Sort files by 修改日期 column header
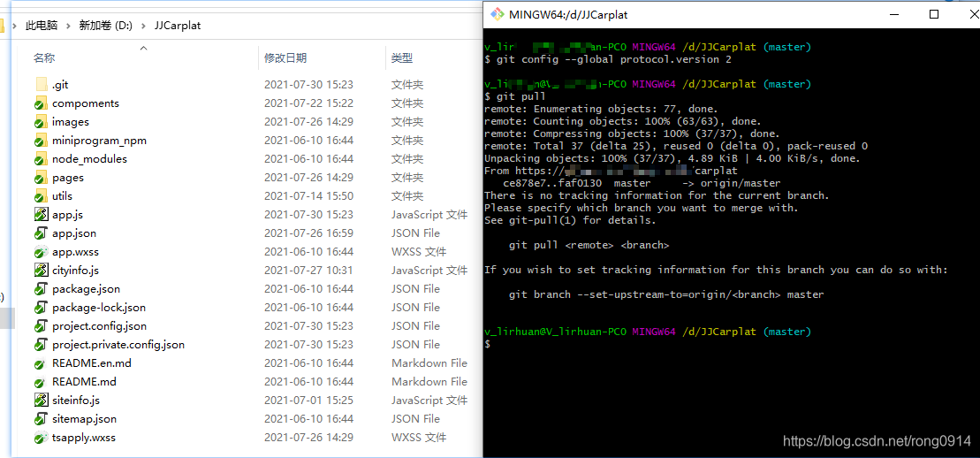 tap(285, 58)
